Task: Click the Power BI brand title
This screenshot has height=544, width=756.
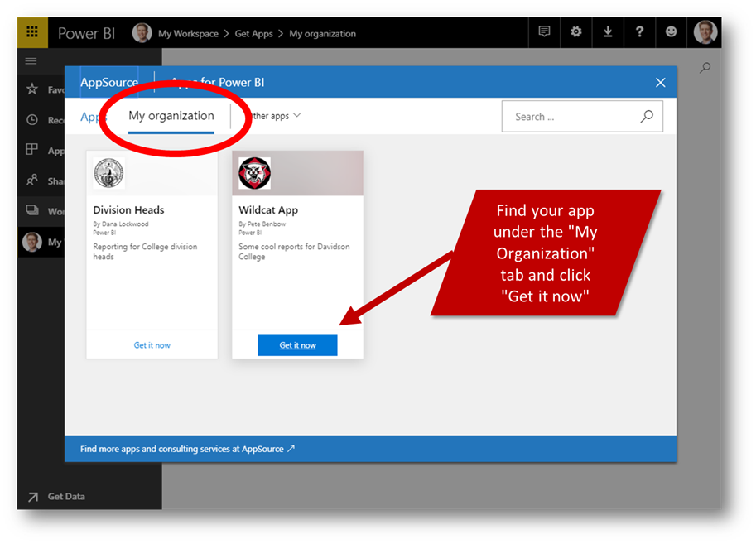Action: [x=86, y=33]
